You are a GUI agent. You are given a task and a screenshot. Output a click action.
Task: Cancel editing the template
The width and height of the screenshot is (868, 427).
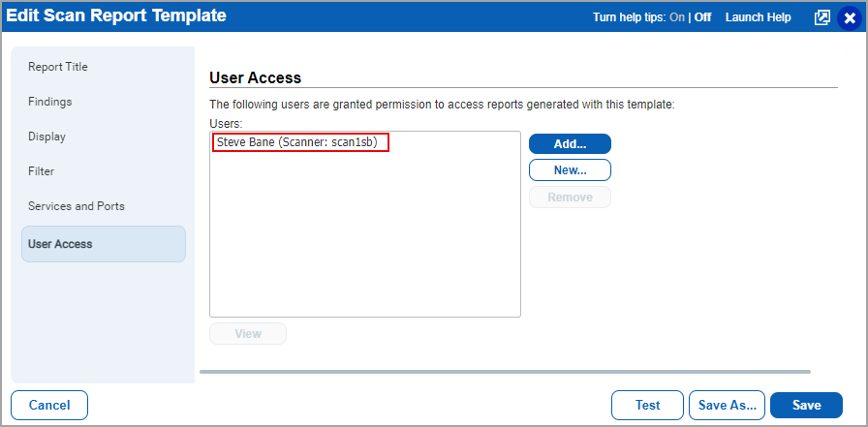(49, 405)
